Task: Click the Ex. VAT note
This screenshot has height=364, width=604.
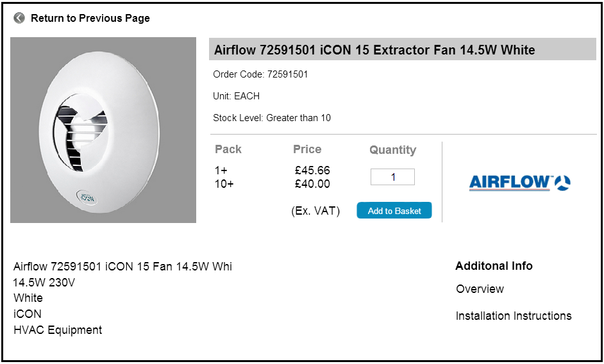Action: pos(315,211)
